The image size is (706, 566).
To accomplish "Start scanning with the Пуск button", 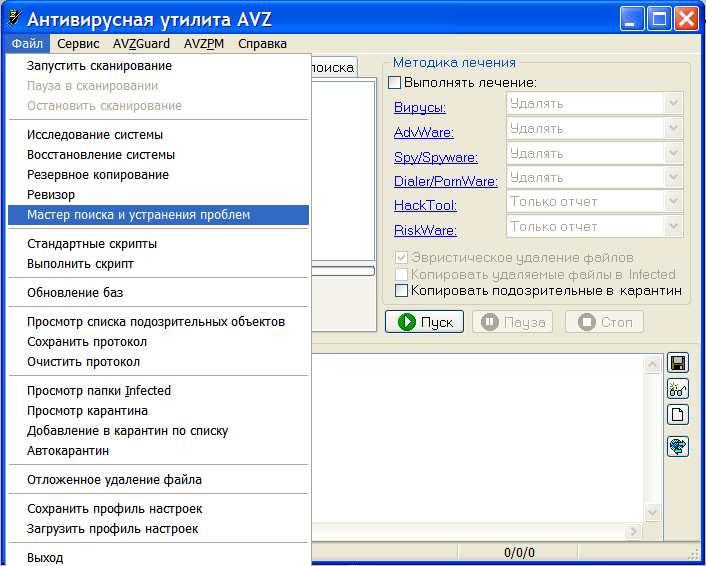I will pos(425,322).
